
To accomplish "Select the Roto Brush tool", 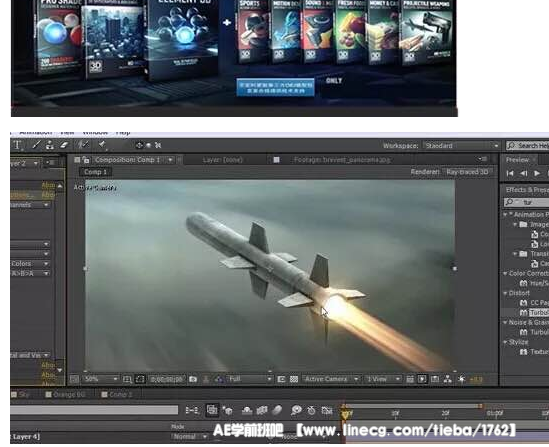I will [x=83, y=145].
